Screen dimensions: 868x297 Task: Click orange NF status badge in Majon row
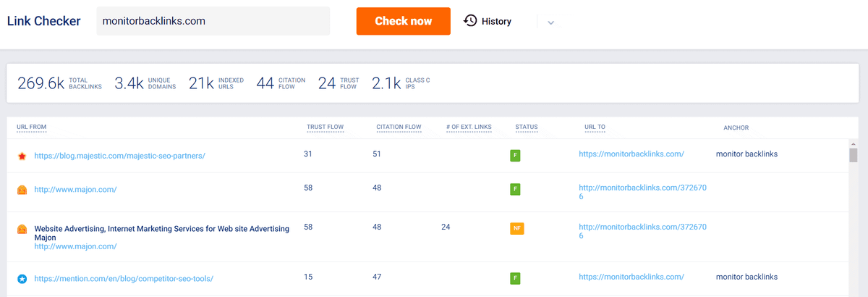tap(516, 229)
